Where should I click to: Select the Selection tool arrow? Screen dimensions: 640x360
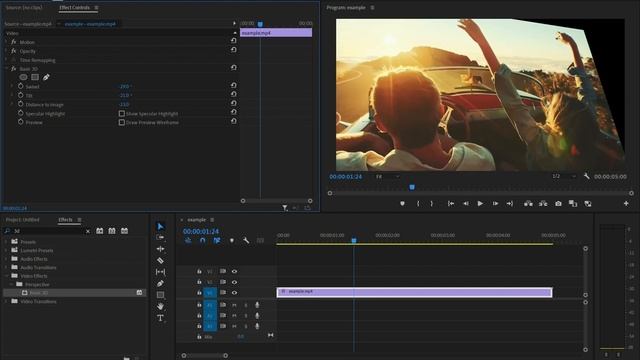coord(160,226)
